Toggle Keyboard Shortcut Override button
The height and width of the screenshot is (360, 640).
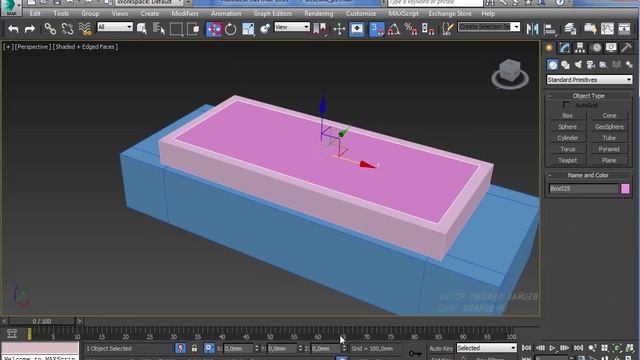click(x=357, y=29)
